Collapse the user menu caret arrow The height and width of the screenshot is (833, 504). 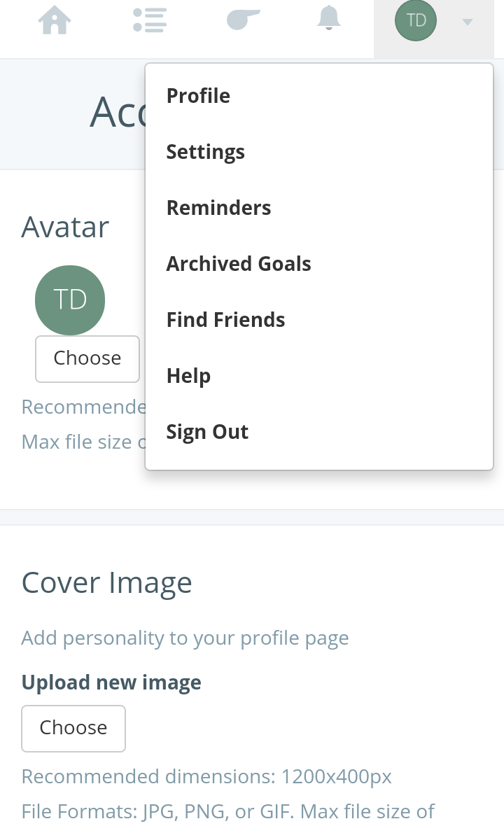point(468,22)
